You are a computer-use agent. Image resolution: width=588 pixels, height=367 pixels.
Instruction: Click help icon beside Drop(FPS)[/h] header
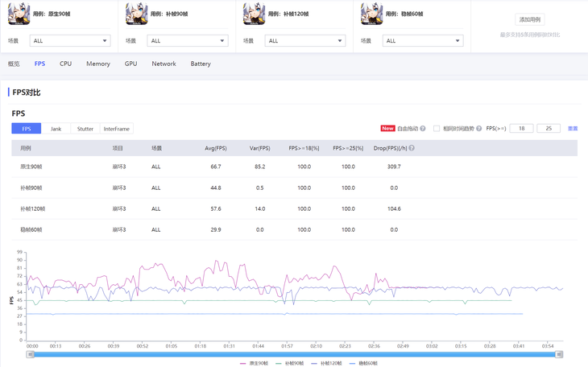click(412, 148)
